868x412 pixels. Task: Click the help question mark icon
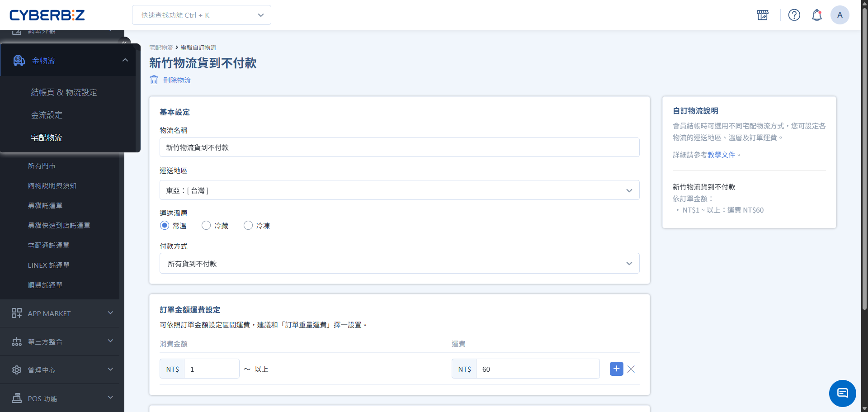pyautogui.click(x=794, y=15)
